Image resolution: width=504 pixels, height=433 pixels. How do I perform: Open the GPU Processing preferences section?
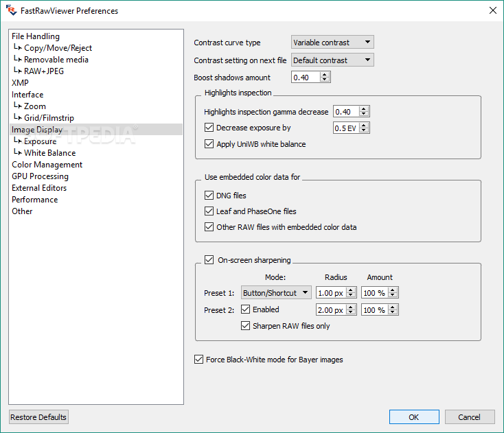(x=40, y=176)
